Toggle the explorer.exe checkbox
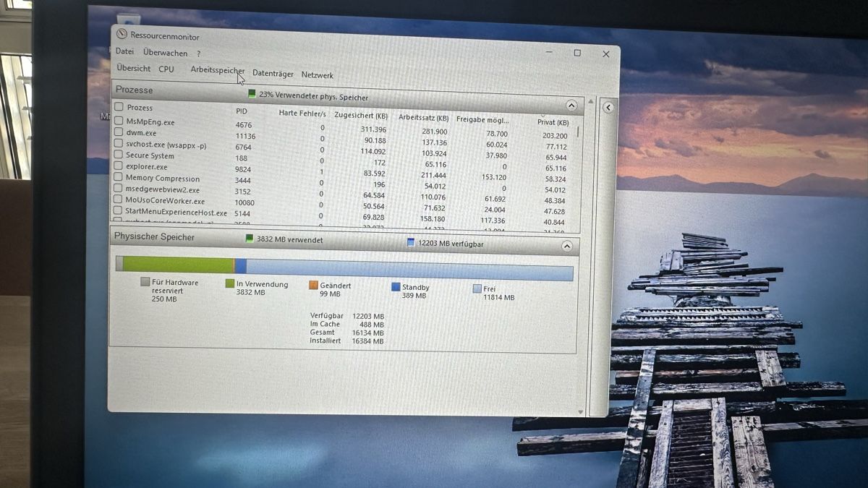Image resolution: width=868 pixels, height=488 pixels. 119,166
